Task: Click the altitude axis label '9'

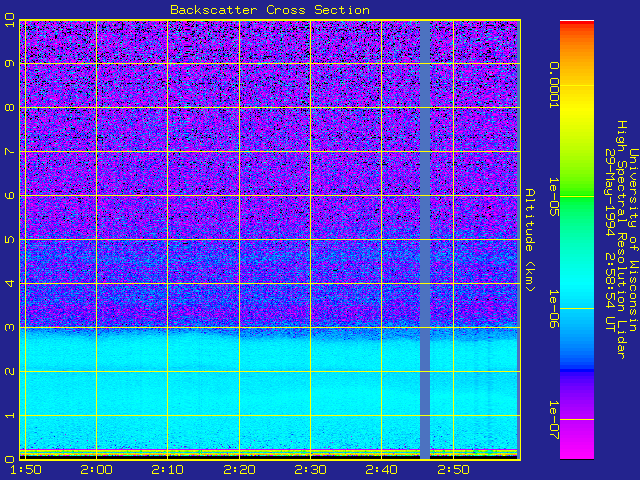Action: click(x=10, y=63)
